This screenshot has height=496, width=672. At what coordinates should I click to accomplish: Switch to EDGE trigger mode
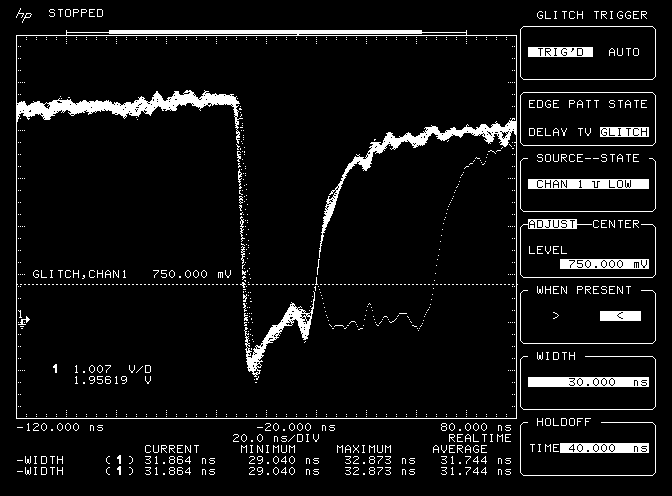(545, 104)
